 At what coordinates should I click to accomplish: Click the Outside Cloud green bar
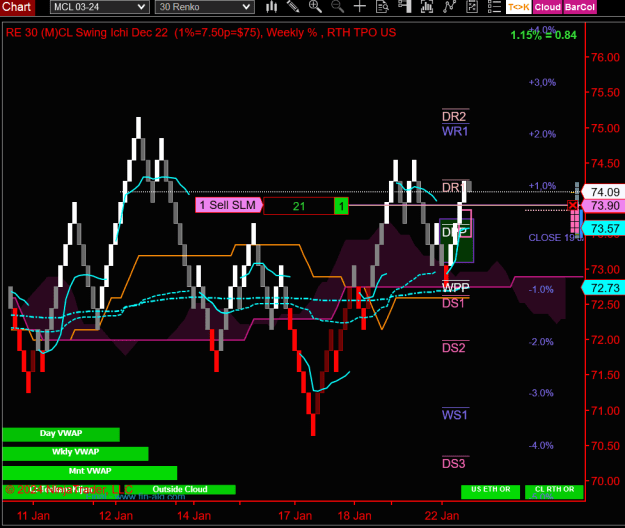(180, 489)
